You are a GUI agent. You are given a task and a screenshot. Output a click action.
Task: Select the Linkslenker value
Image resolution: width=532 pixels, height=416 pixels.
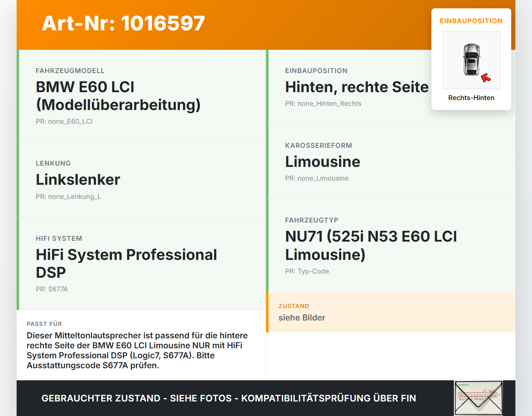(78, 179)
